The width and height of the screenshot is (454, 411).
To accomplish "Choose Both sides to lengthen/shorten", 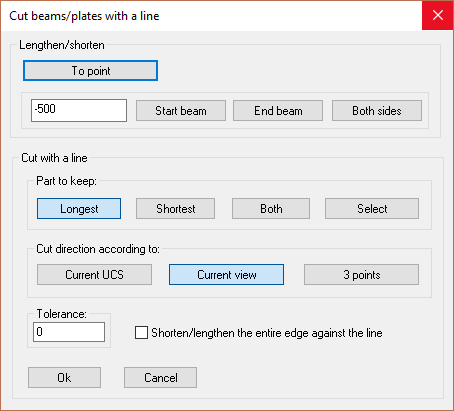I will (377, 111).
